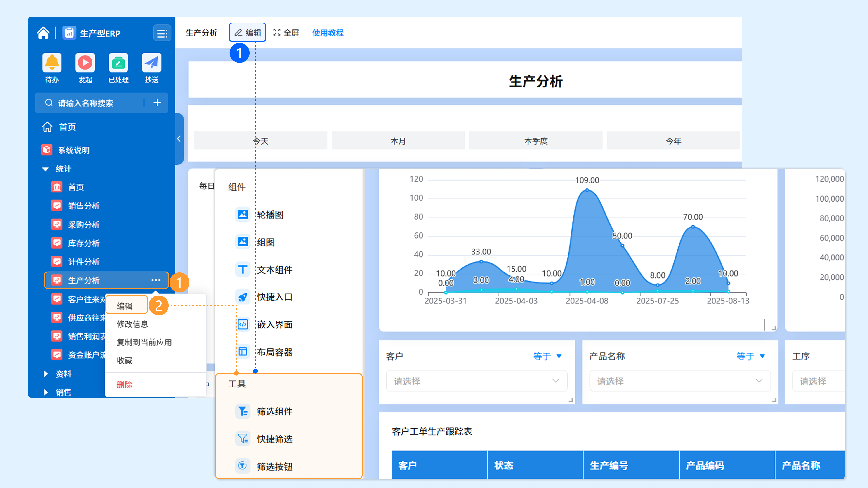Select the 本季度 filter tab

pyautogui.click(x=536, y=141)
